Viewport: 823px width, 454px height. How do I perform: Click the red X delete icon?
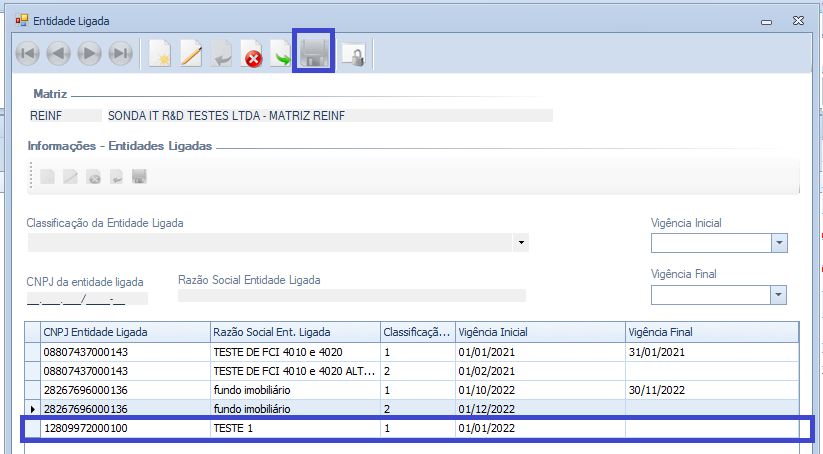point(253,56)
